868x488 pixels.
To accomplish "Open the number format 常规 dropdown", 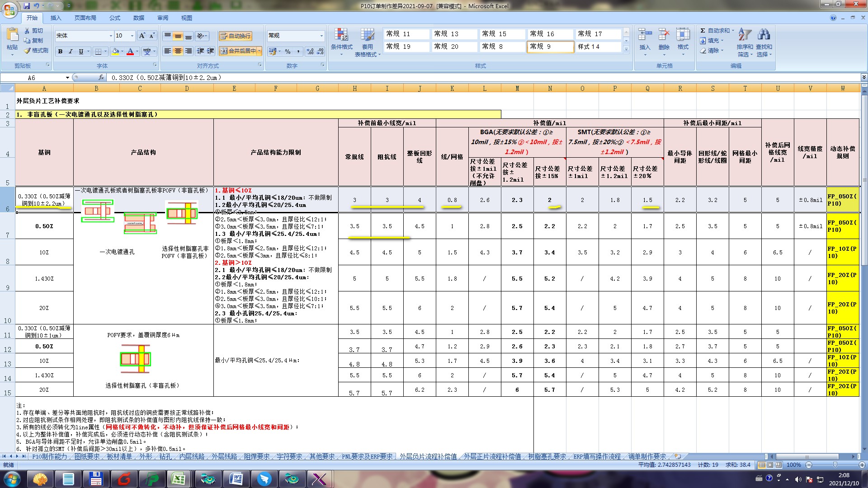I will click(x=321, y=36).
